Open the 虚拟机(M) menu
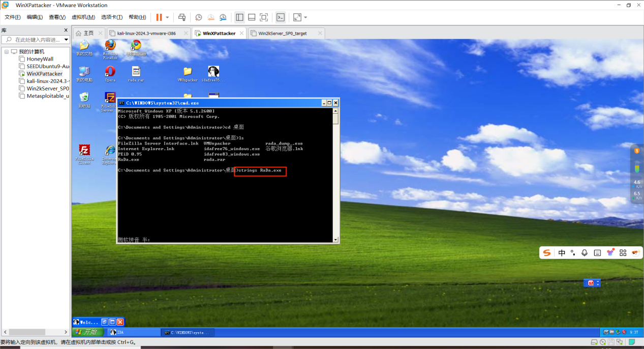 tap(83, 17)
